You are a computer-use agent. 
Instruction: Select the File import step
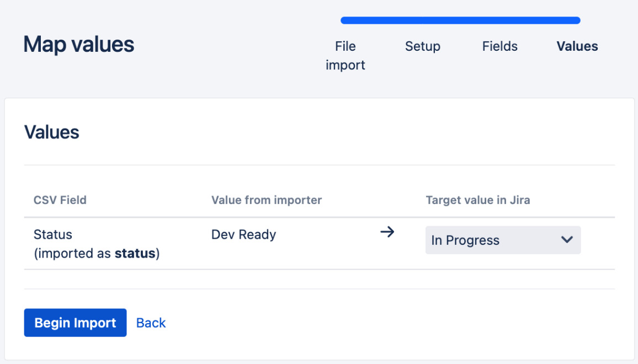tap(345, 55)
